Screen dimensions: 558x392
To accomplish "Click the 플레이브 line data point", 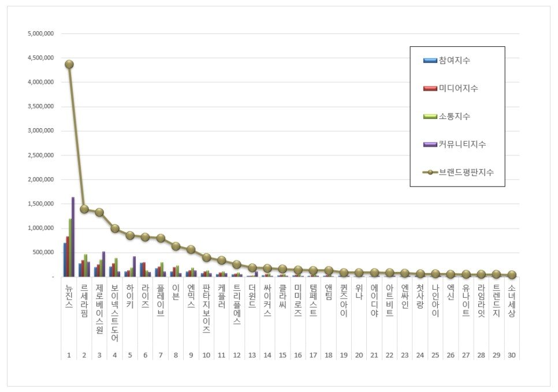I will pyautogui.click(x=161, y=238).
